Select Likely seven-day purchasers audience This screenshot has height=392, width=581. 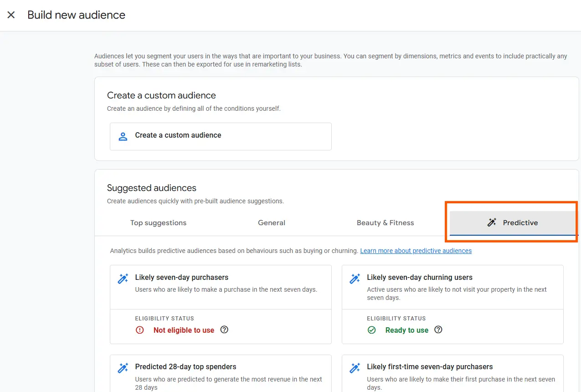pos(182,278)
